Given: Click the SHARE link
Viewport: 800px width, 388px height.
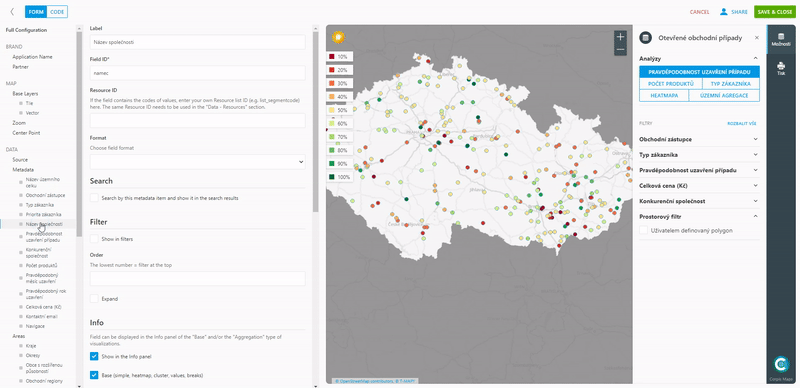Looking at the screenshot, I should click(739, 12).
